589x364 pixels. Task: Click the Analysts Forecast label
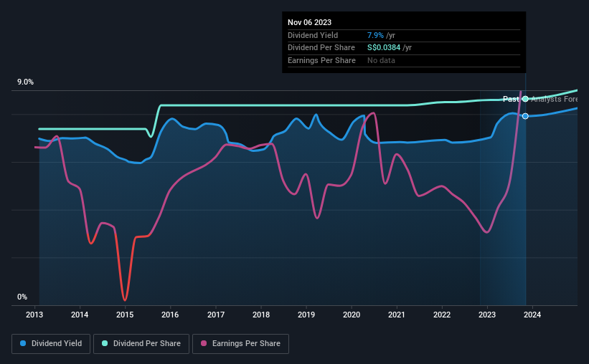coord(554,99)
